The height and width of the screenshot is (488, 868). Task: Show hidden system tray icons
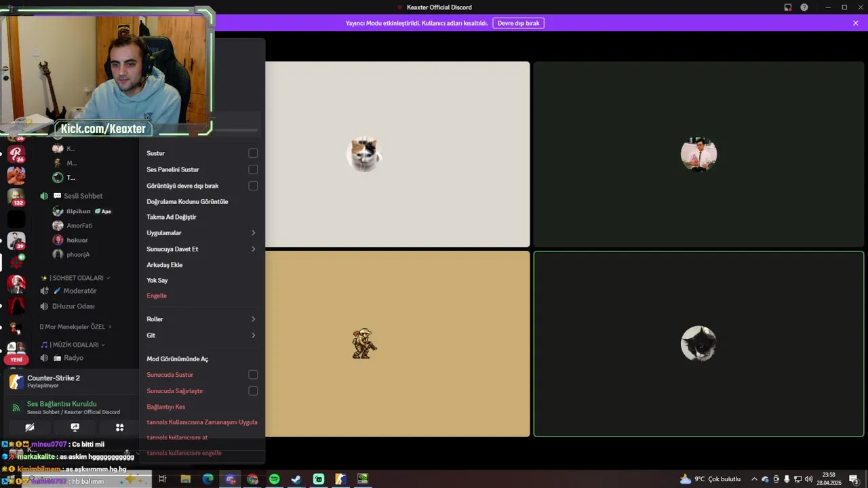(754, 479)
